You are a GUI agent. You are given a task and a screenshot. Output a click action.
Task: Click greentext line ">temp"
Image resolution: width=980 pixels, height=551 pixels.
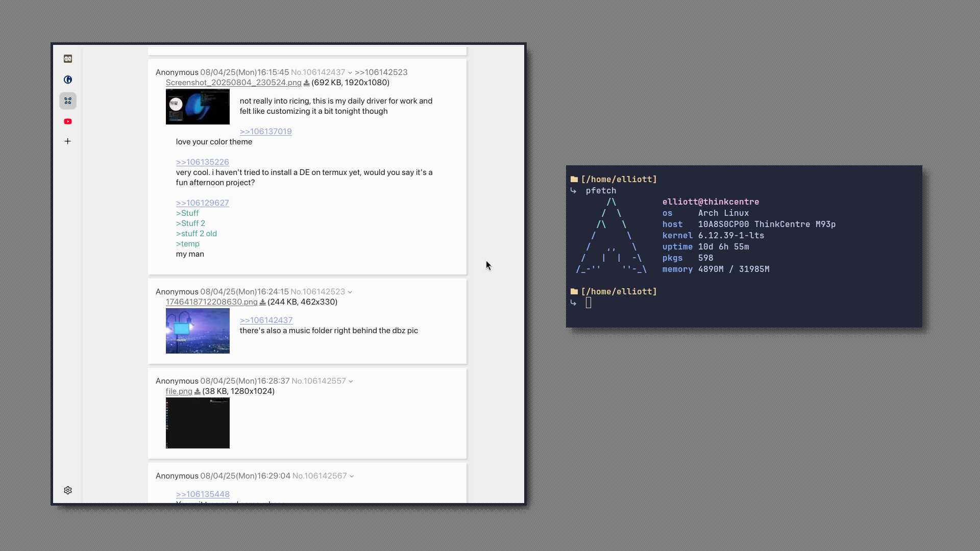[187, 244]
